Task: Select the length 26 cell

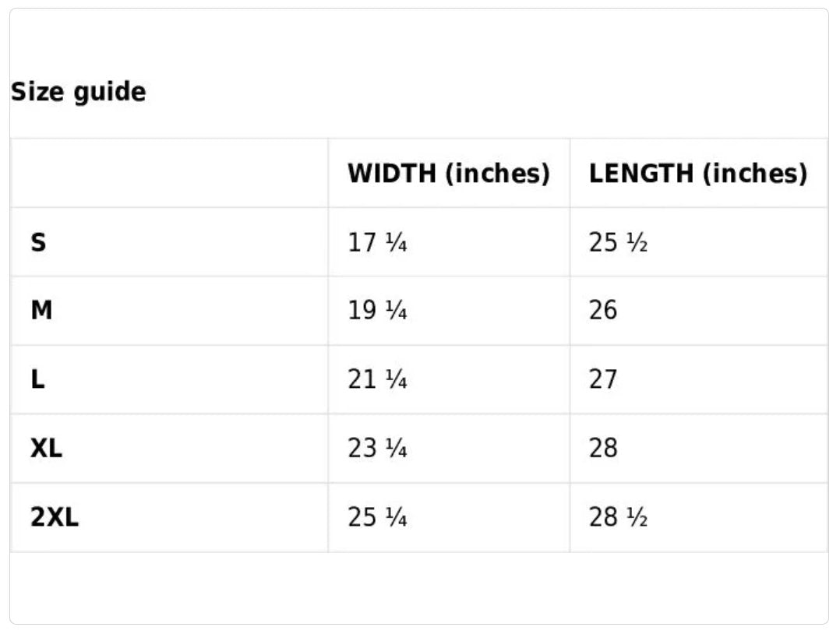Action: (x=603, y=312)
